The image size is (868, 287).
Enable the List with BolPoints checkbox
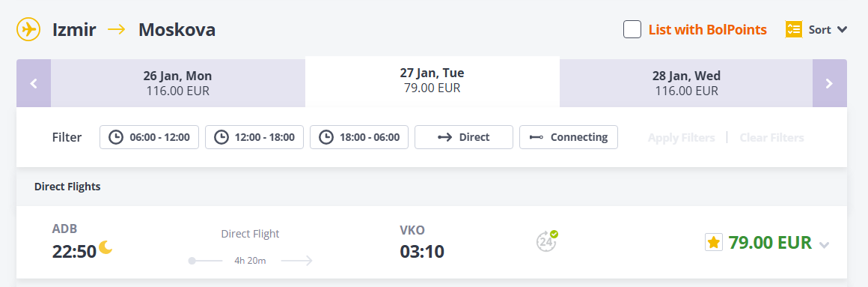tap(632, 29)
